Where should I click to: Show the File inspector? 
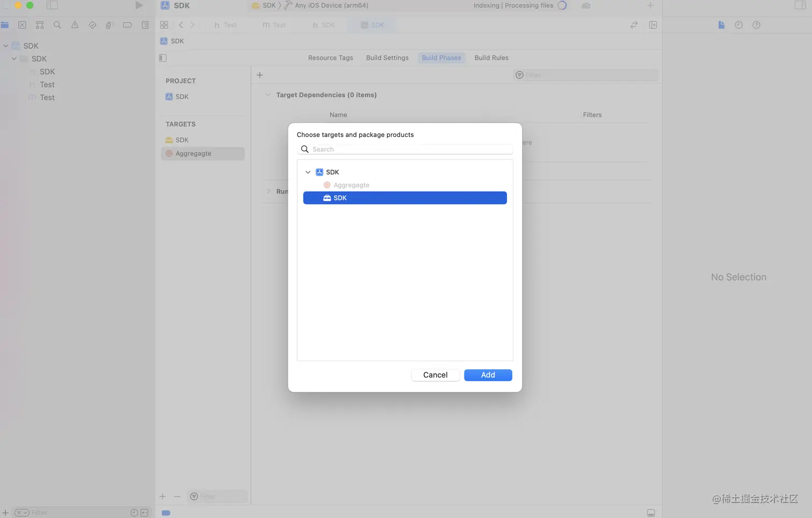[721, 25]
